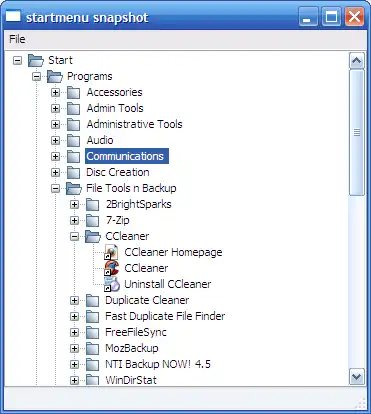Click the Programs open-folder icon

[x=55, y=77]
